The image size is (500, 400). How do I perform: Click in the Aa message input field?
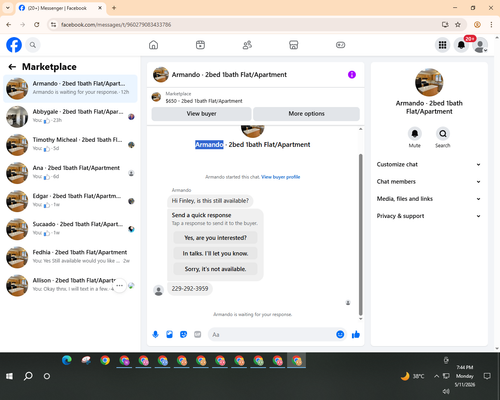tap(272, 334)
